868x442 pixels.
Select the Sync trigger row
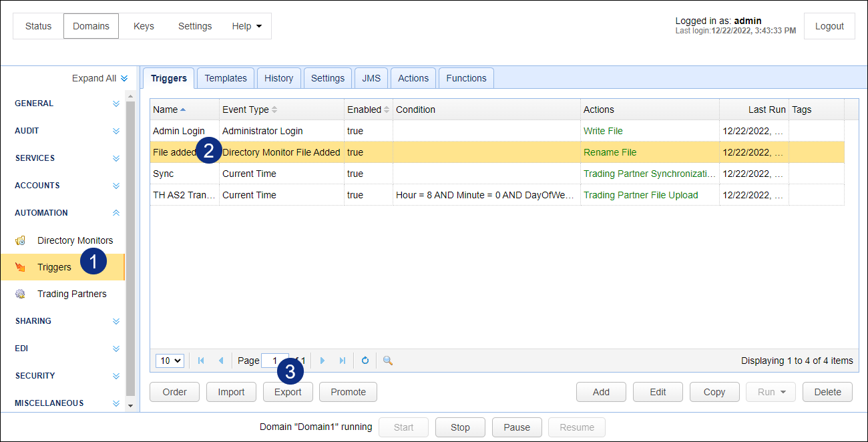(x=497, y=174)
